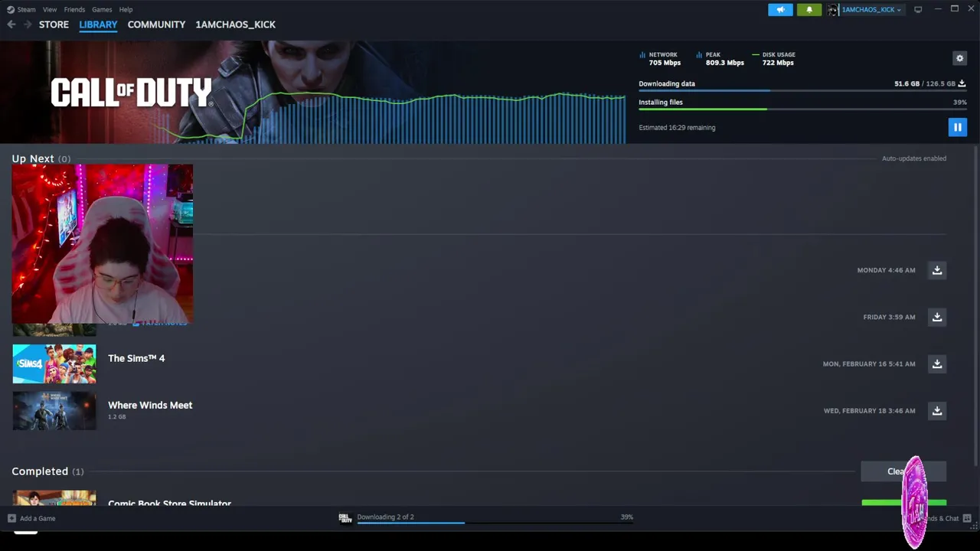Click the NETWORK 705 Mbps statistic
Viewport: 980px width, 551px height.
(x=660, y=59)
